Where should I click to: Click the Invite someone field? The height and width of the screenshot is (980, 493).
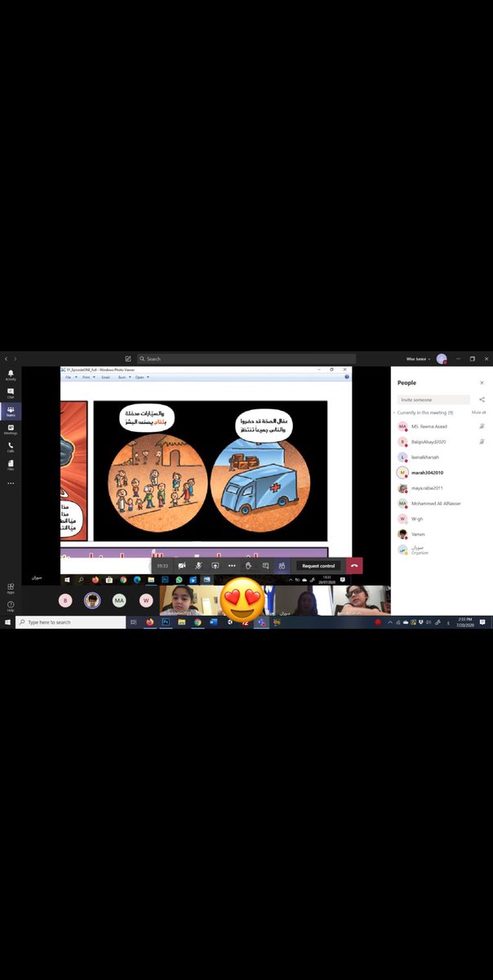click(x=433, y=400)
